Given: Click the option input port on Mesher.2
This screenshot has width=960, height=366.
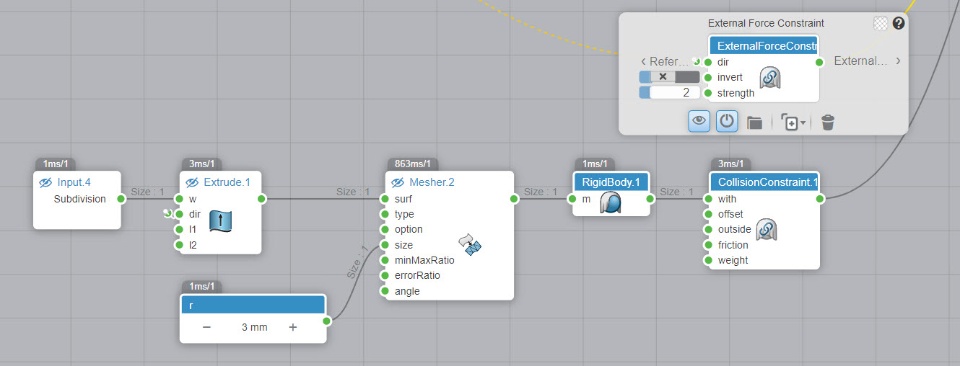Looking at the screenshot, I should pos(384,230).
